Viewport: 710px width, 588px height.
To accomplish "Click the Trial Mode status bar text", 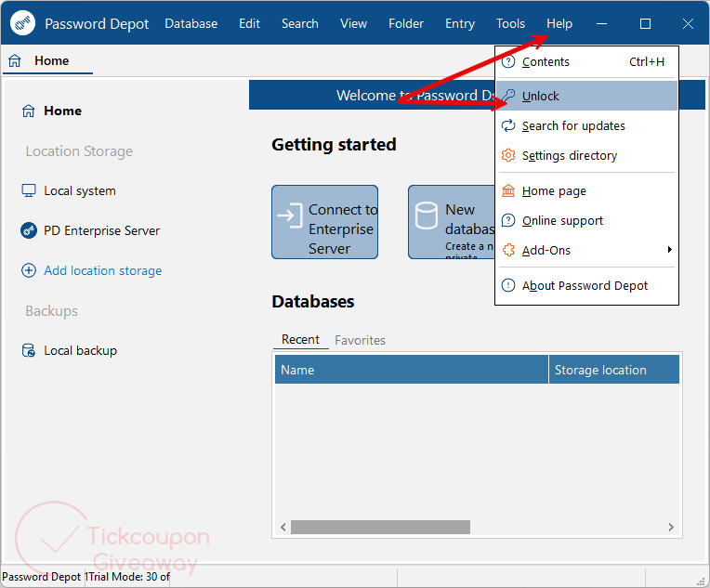I will [129, 577].
